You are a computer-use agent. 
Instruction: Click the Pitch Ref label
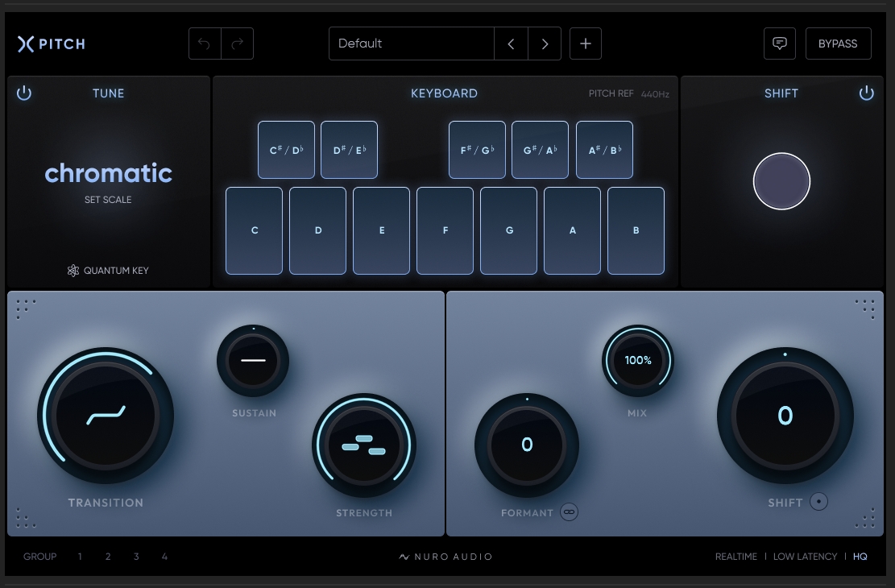[611, 93]
